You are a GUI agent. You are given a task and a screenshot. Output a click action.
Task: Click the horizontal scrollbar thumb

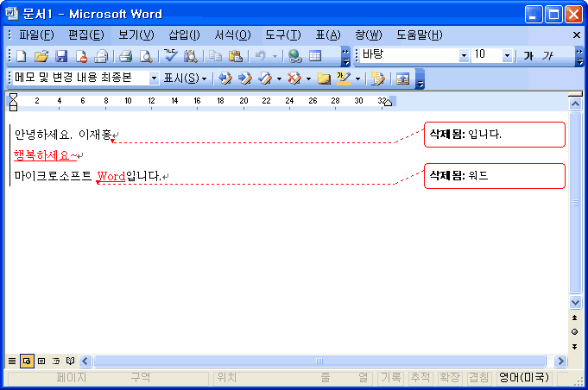(x=319, y=361)
